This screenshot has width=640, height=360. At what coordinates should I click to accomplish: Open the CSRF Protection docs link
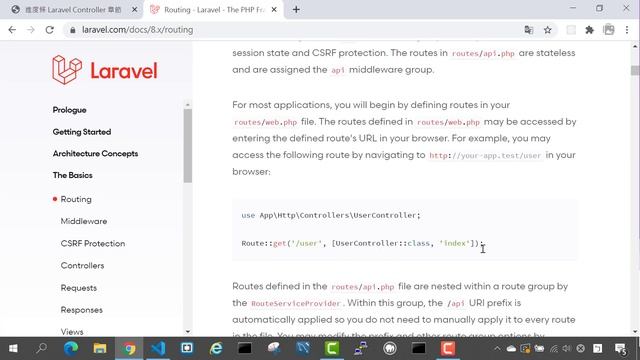coord(93,243)
